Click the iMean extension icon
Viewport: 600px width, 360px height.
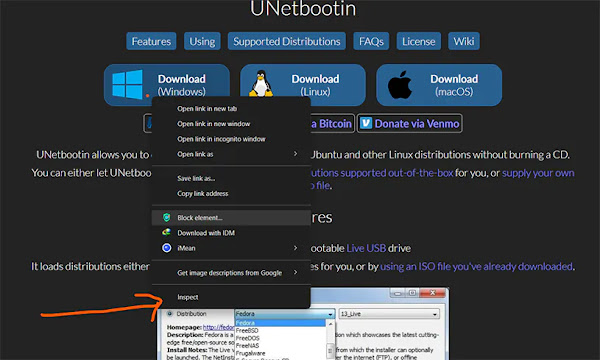[166, 248]
